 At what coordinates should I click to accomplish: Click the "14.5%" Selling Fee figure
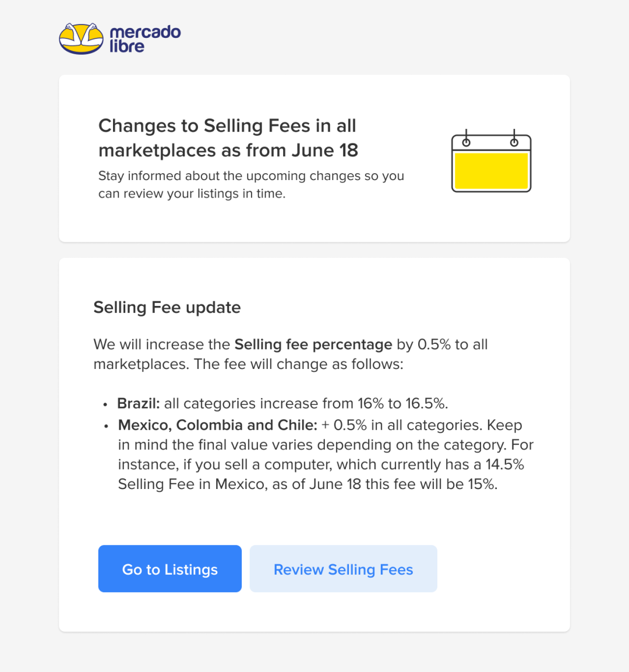[505, 465]
